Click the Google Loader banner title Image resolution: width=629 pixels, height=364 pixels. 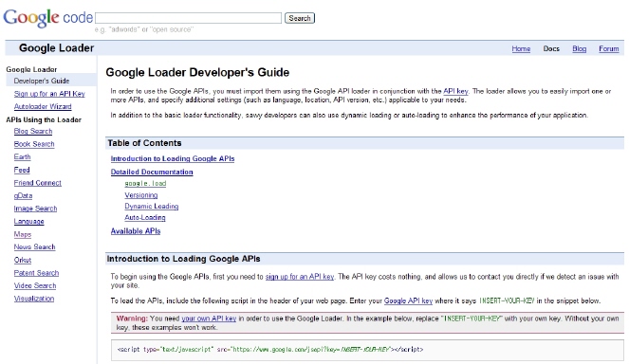pyautogui.click(x=56, y=48)
